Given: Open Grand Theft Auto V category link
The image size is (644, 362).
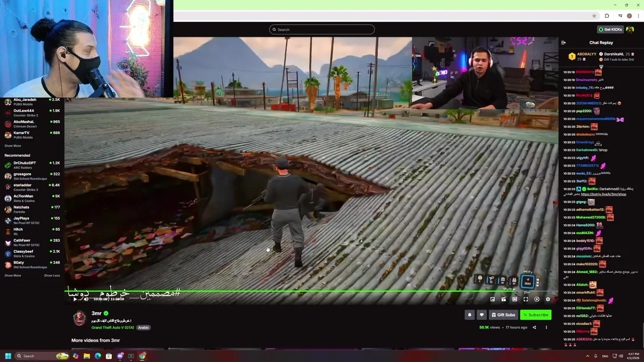Looking at the screenshot, I should coord(113,328).
